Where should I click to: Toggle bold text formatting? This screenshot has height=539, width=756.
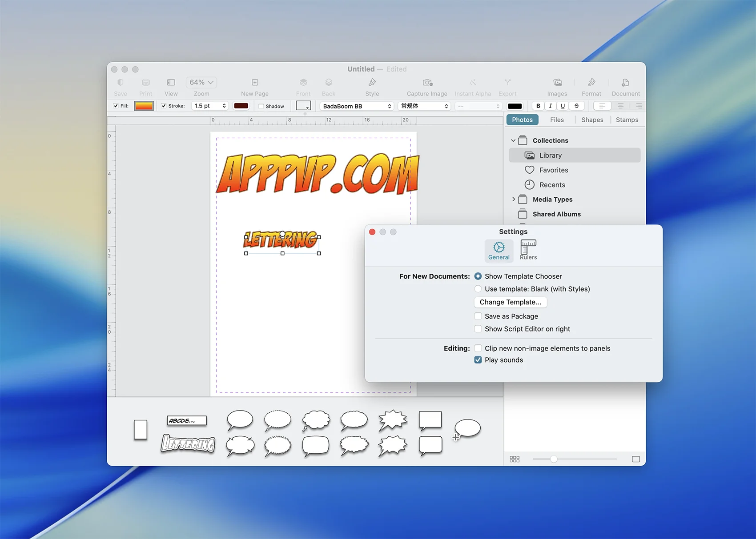[x=538, y=106]
